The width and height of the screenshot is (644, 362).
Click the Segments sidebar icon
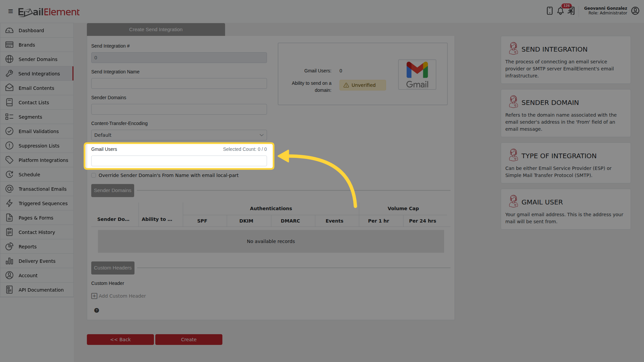pos(9,117)
